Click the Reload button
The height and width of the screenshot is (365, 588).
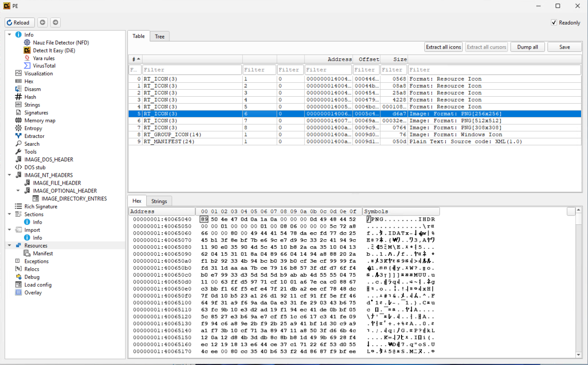19,23
